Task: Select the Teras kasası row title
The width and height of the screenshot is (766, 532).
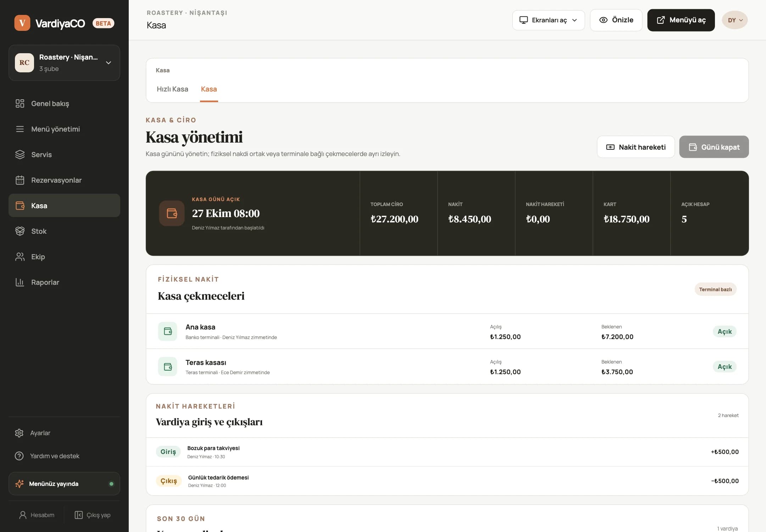Action: click(x=206, y=362)
